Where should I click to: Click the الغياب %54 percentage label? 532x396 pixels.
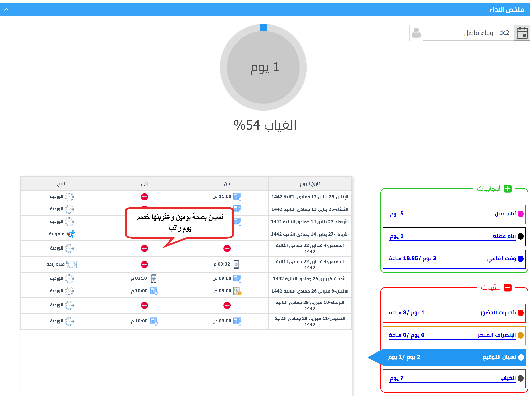265,125
